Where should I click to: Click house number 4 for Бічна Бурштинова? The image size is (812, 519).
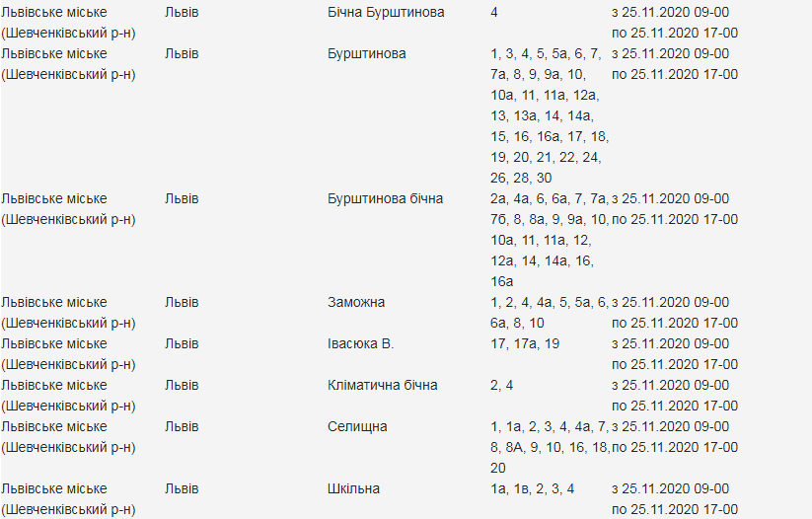click(494, 13)
